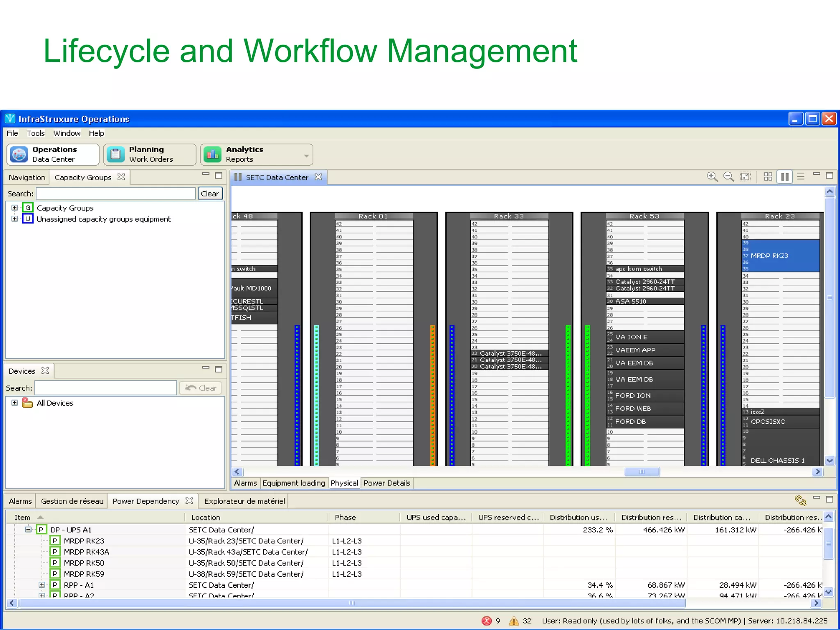Minimize the SETC Data Center pane
Viewport: 840px width, 630px height.
click(816, 174)
